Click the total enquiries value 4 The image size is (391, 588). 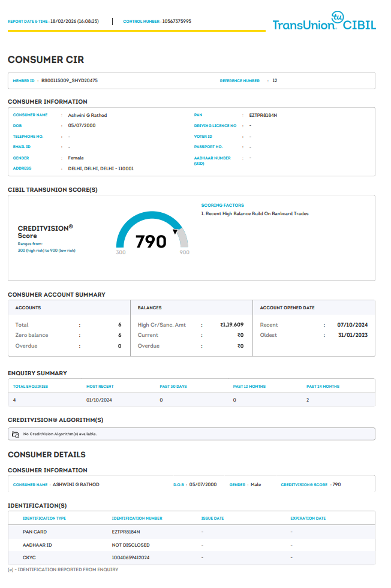click(x=14, y=400)
